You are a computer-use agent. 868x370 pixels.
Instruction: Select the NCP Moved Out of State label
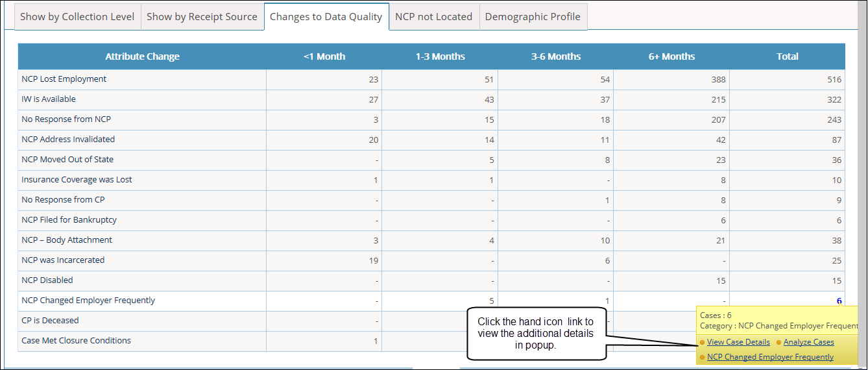click(67, 160)
